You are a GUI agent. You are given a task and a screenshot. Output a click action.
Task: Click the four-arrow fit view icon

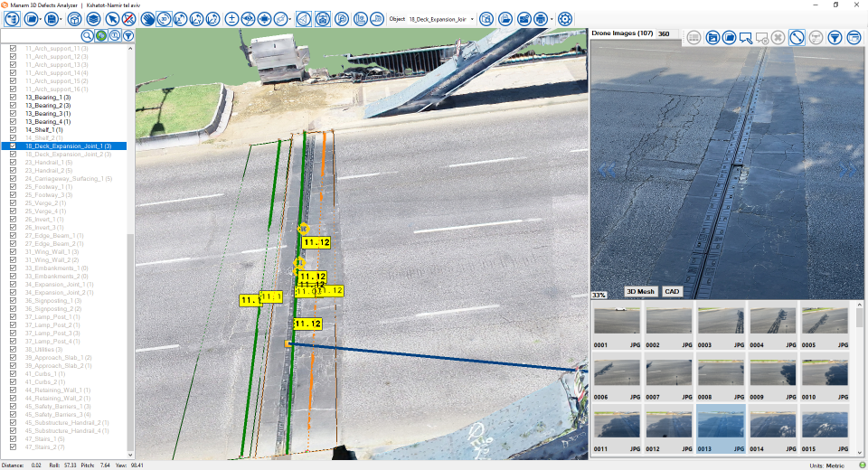coord(265,19)
